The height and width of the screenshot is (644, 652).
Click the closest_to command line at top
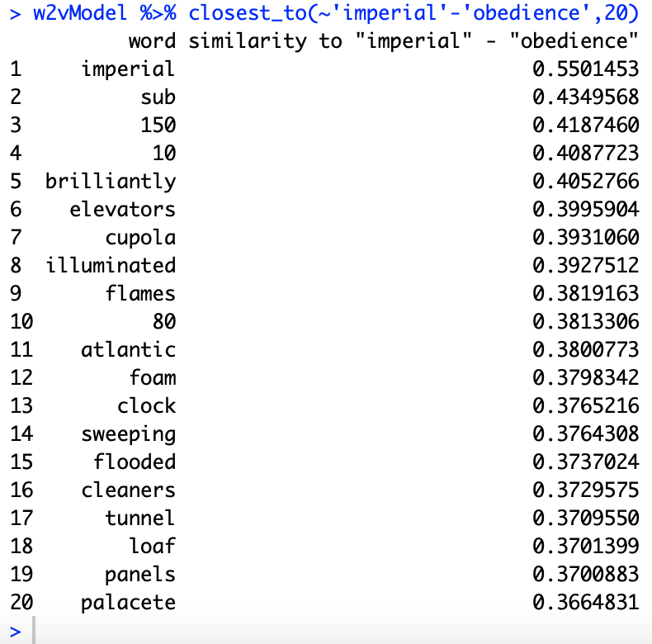(322, 13)
